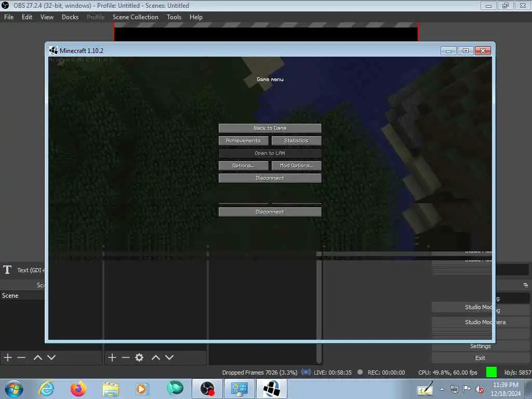Click the vertical scrollbar beside the Sources panel
The height and width of the screenshot is (399, 532).
click(318, 307)
